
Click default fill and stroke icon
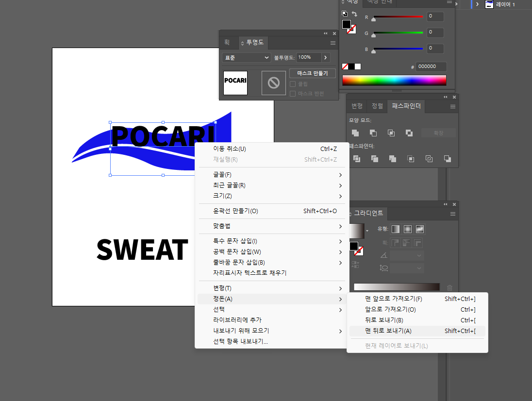(345, 14)
